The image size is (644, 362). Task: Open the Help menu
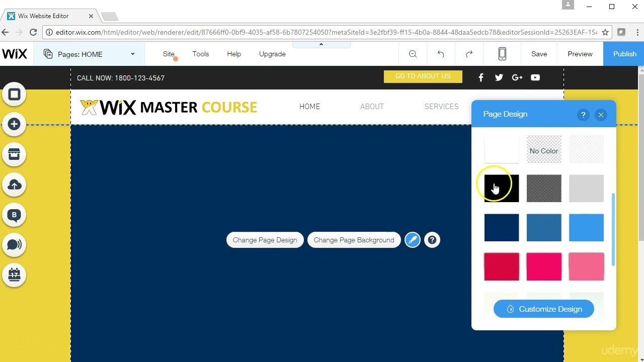click(234, 54)
